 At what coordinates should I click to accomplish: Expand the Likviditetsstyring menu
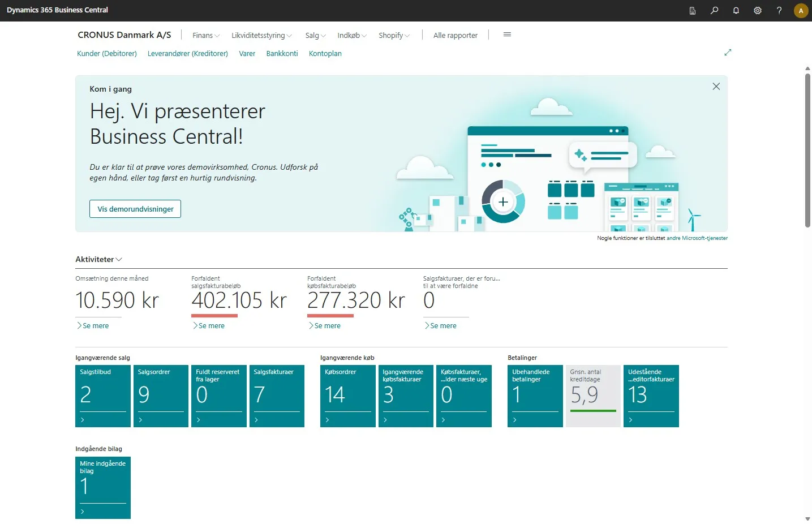point(261,35)
